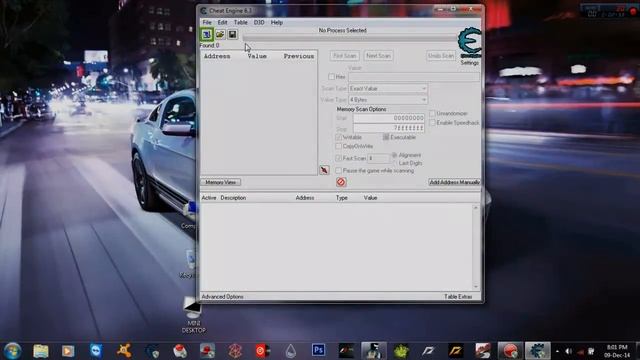Click the green leaf taskbar icon
The width and height of the screenshot is (640, 360).
[401, 351]
